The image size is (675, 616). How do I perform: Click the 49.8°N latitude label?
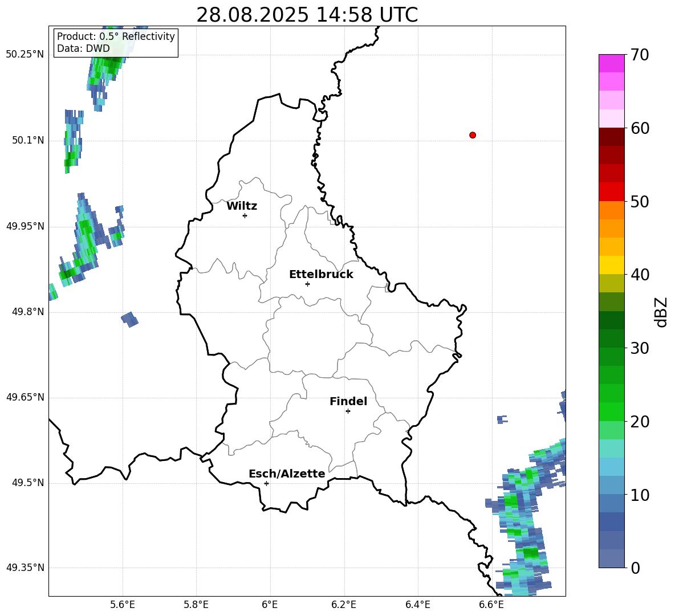[x=28, y=312]
